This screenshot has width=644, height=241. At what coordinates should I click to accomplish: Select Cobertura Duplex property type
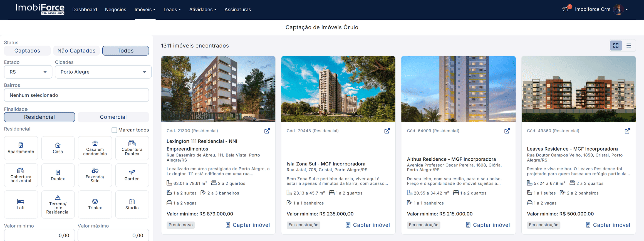tap(132, 148)
